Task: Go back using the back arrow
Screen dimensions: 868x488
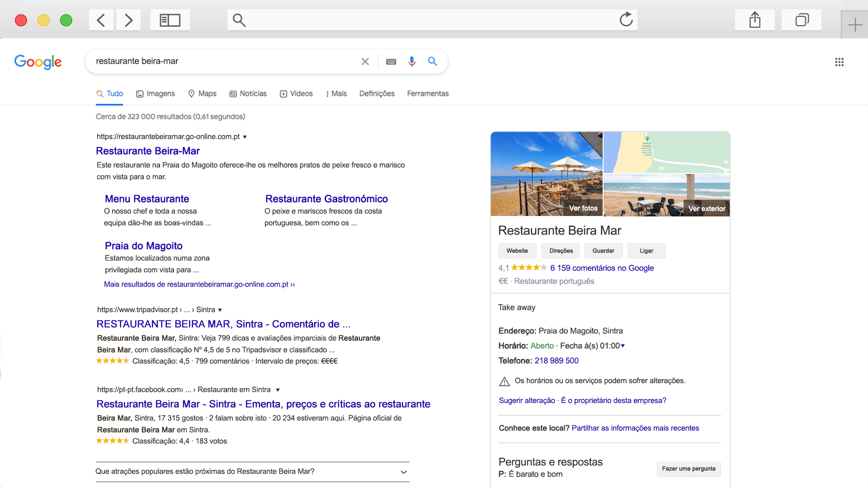Action: 101,20
